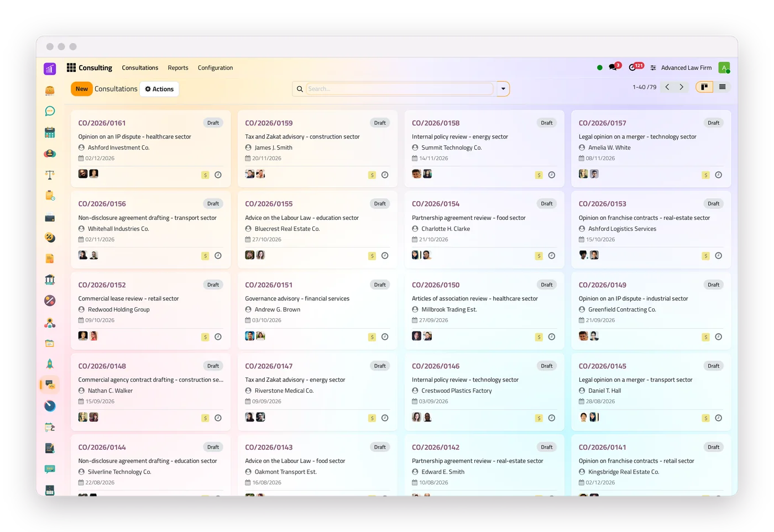Open the Reports menu
774x532 pixels.
click(178, 68)
